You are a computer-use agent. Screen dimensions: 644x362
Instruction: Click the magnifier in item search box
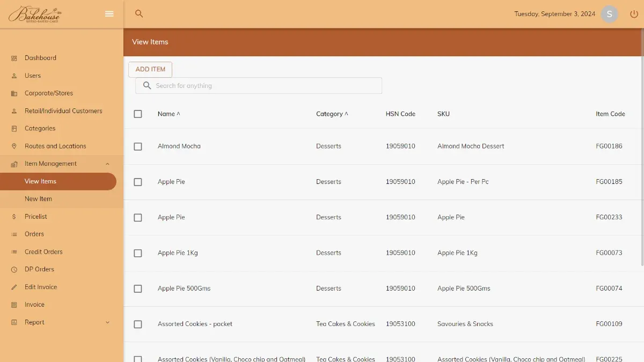point(147,86)
